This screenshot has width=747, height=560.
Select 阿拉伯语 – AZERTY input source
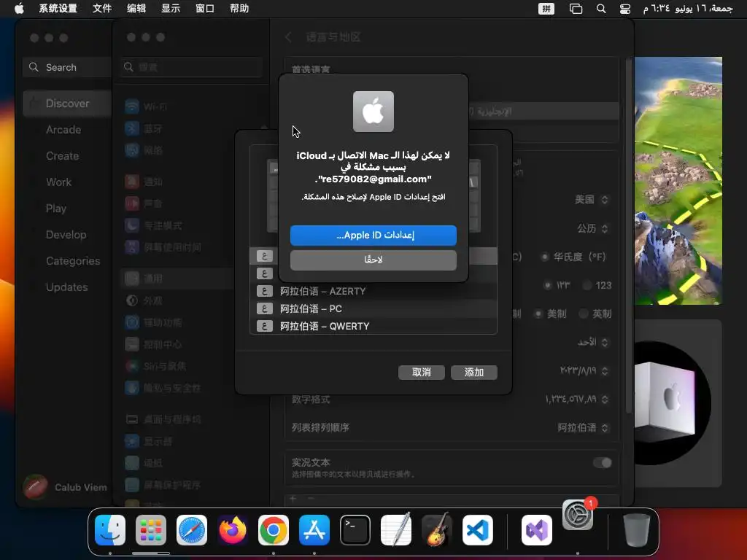373,291
